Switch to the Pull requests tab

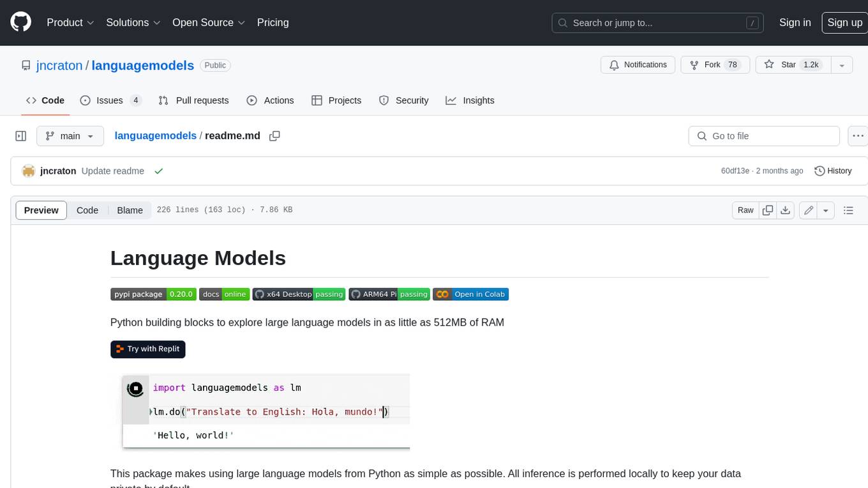[x=193, y=100]
